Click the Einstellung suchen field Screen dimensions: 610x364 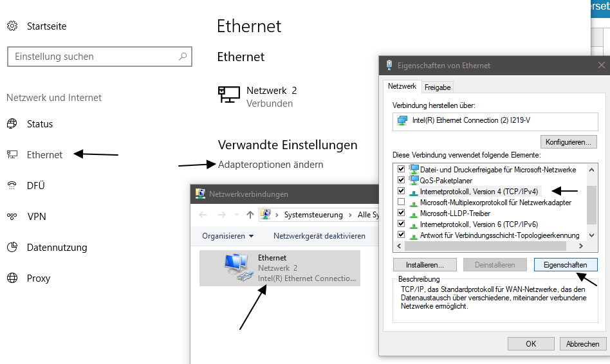coord(100,57)
